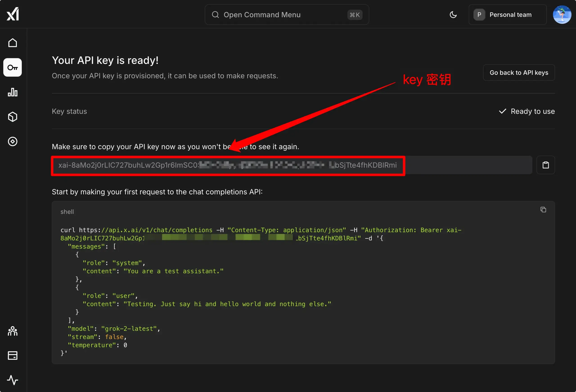The width and height of the screenshot is (576, 392).
Task: Click the "stream": false line
Action: click(97, 337)
